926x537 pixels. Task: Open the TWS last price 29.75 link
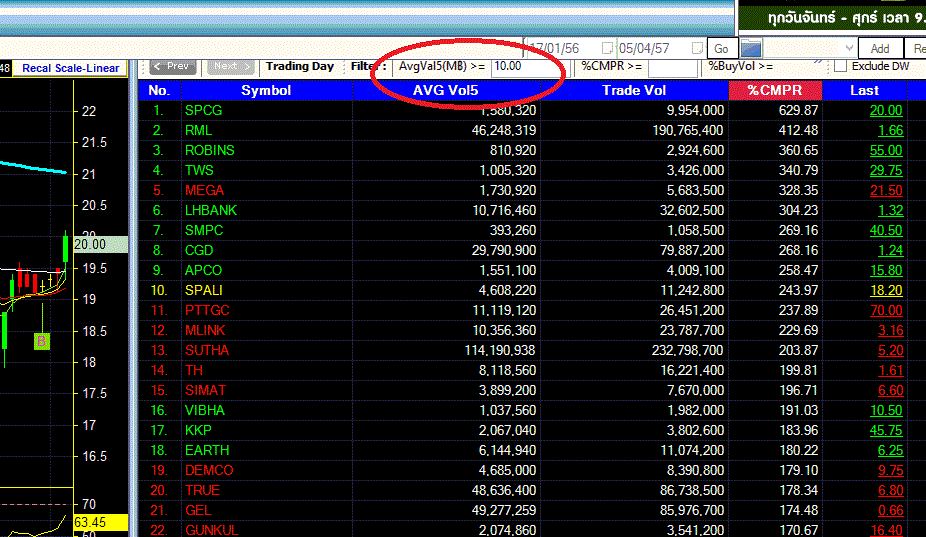[886, 171]
